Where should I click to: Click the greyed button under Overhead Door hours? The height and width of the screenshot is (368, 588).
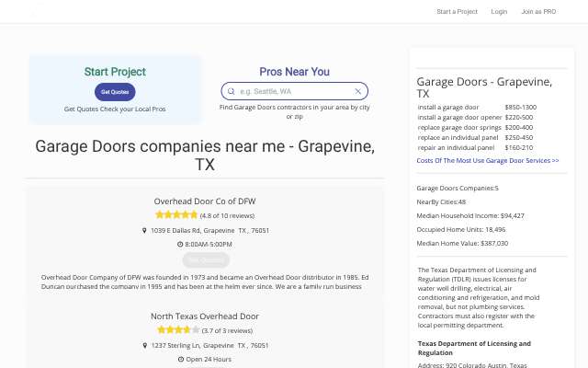[x=206, y=259]
